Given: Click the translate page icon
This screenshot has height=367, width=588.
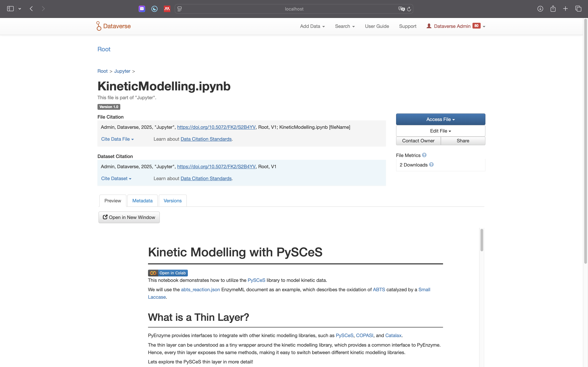Looking at the screenshot, I should pos(401,9).
